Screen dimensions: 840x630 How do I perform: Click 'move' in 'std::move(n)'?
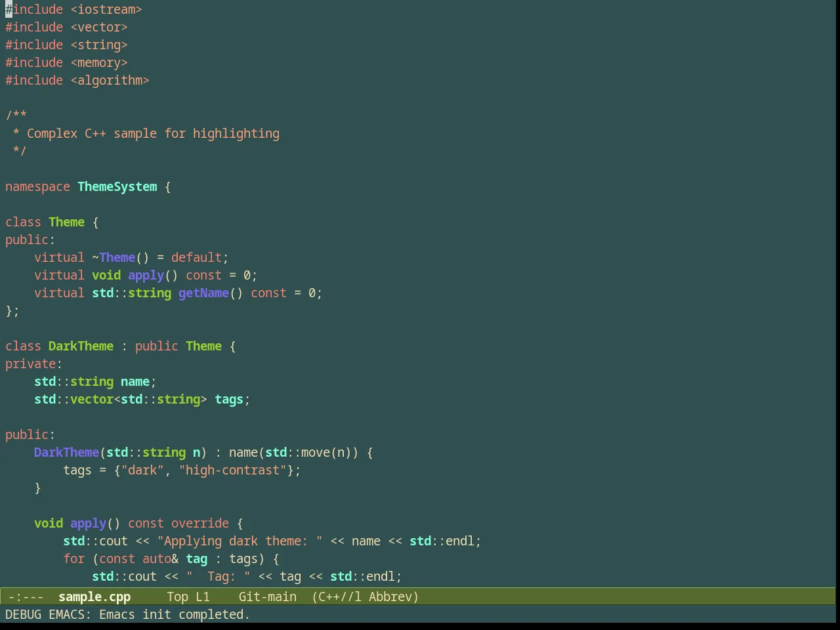315,452
